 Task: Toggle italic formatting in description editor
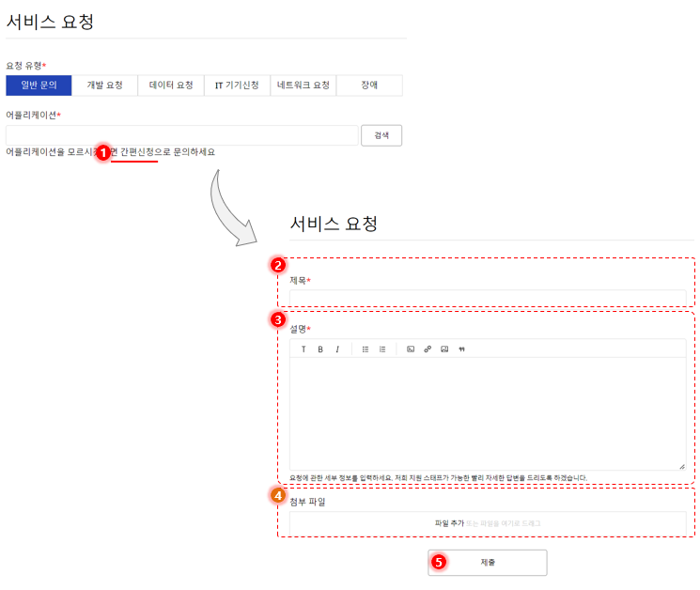[x=337, y=349]
